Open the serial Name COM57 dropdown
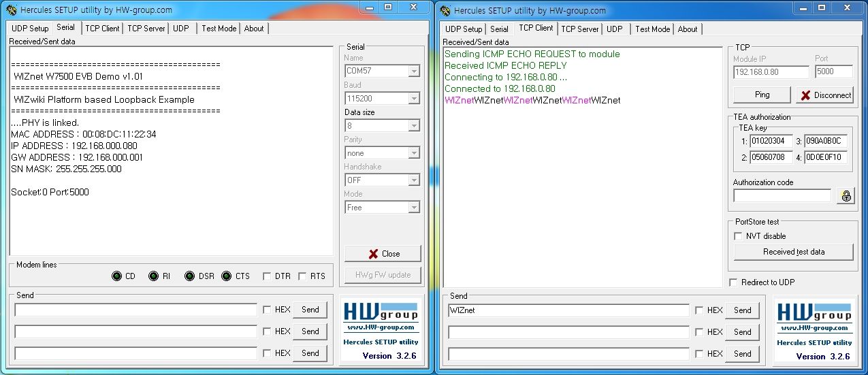The width and height of the screenshot is (868, 375). 413,71
